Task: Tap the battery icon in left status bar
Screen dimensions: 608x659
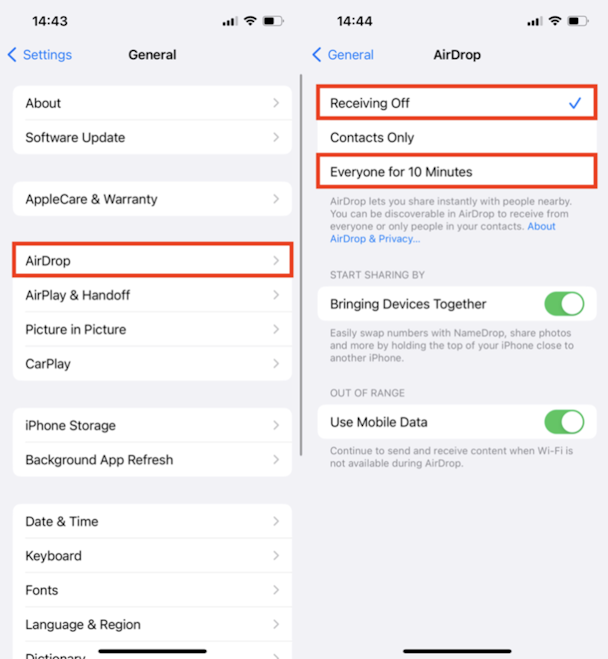Action: click(273, 21)
